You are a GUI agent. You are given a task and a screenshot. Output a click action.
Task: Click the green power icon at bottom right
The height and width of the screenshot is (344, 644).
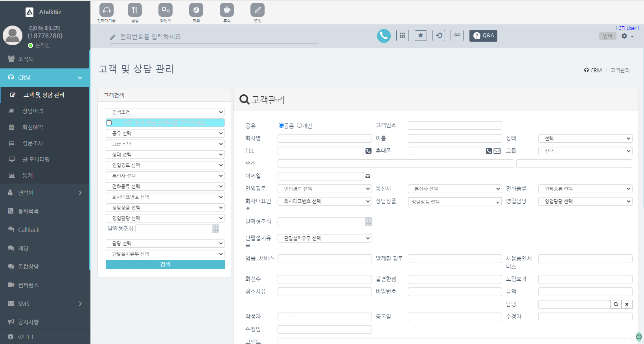pyautogui.click(x=639, y=336)
